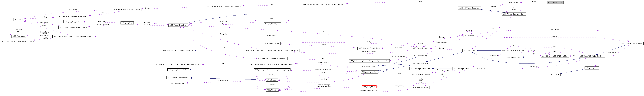Open the ACE_Thread_Mutex node
Image resolution: width=644 pixels, height=96 pixels.
272,43
